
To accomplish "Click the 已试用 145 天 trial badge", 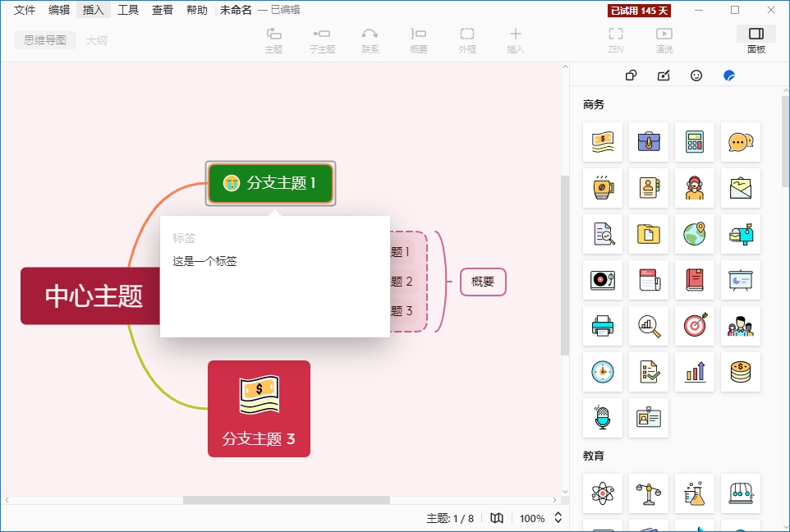I will tap(640, 11).
